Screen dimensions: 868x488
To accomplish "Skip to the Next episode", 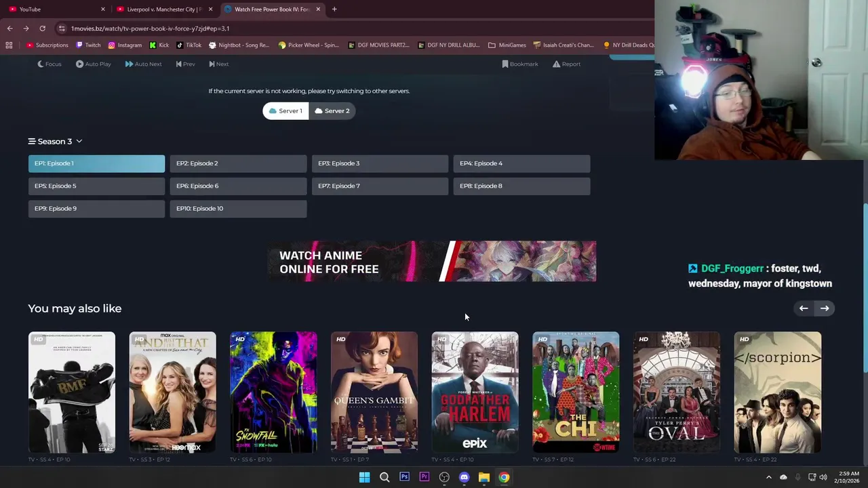I will click(218, 64).
